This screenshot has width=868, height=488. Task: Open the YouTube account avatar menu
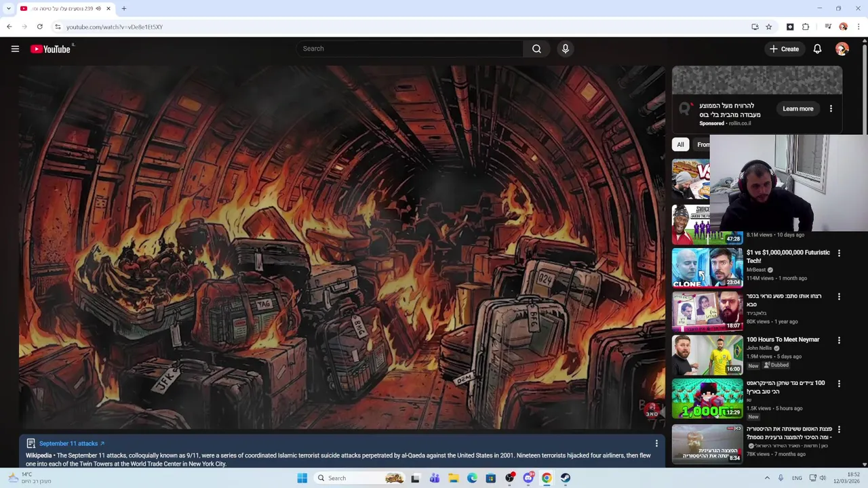[x=842, y=49]
